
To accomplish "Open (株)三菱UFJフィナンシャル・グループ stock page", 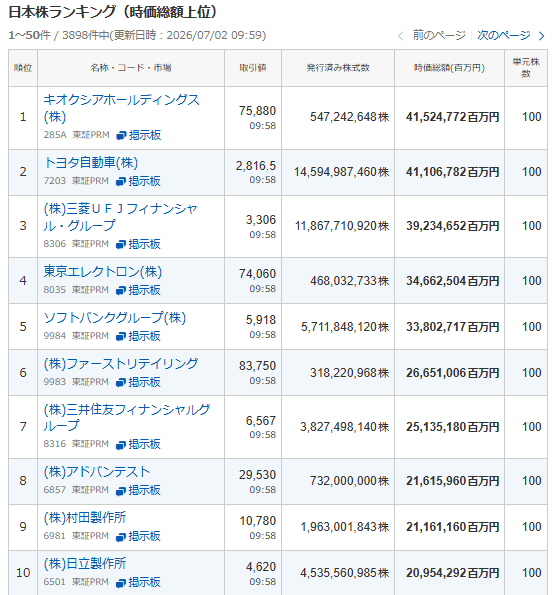I will click(x=121, y=217).
